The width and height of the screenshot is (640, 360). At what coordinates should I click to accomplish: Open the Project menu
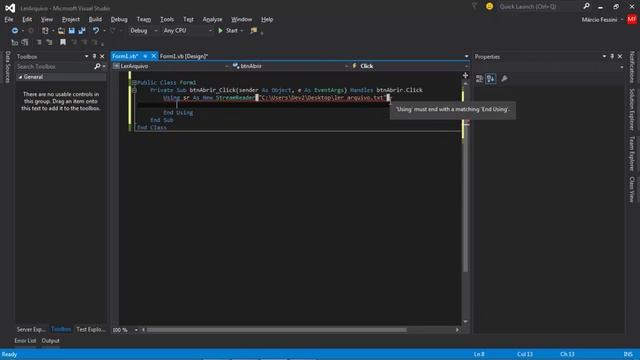[x=71, y=19]
